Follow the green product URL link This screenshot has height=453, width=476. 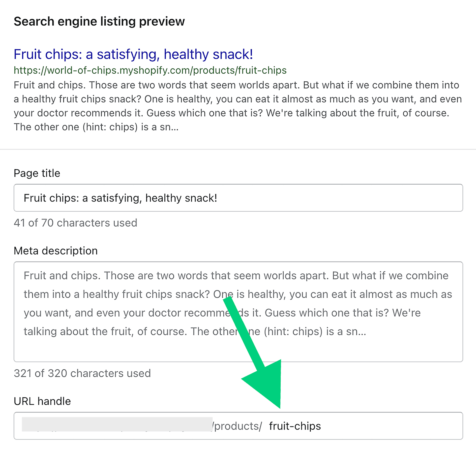(x=150, y=70)
